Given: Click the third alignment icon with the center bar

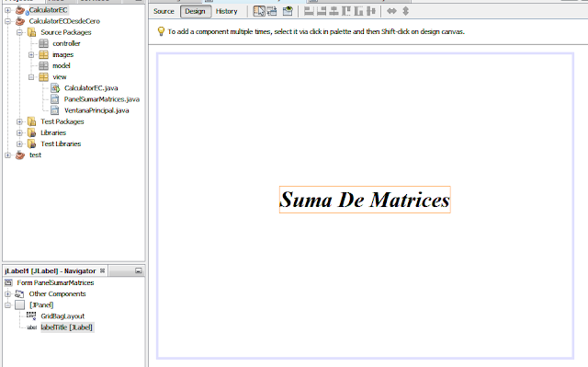Looking at the screenshot, I should coord(334,11).
